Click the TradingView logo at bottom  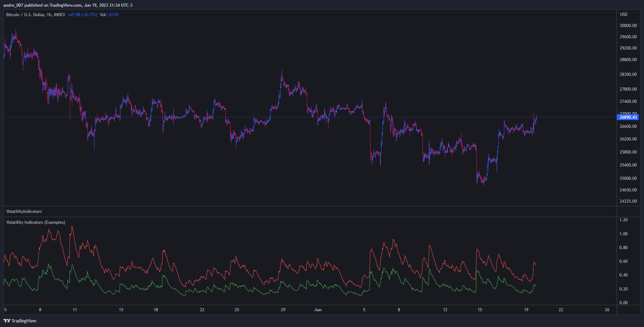tap(20, 321)
